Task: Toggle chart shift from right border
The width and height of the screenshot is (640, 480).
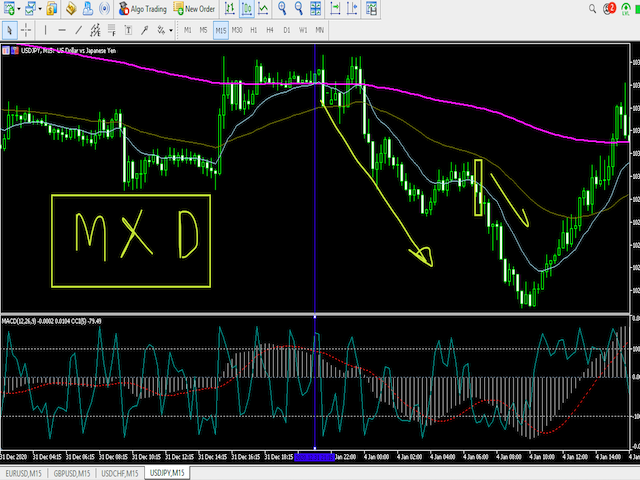Action: [x=352, y=8]
